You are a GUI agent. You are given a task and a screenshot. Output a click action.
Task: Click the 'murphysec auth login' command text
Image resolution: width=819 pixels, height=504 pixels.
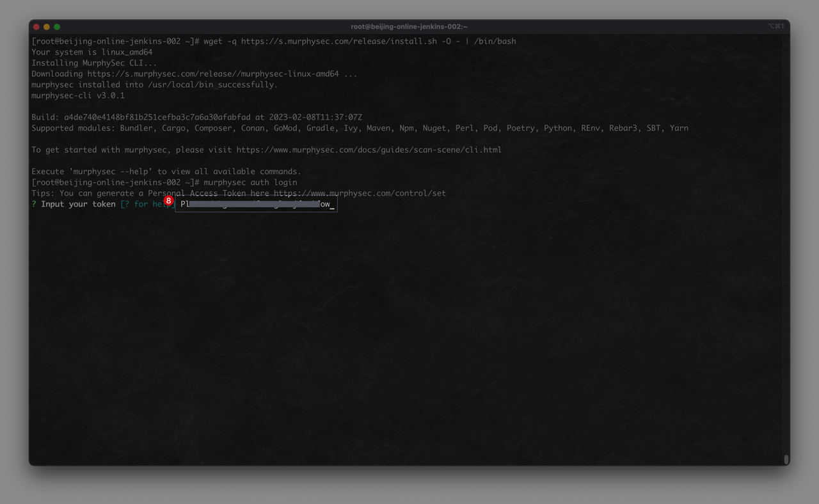(x=250, y=182)
